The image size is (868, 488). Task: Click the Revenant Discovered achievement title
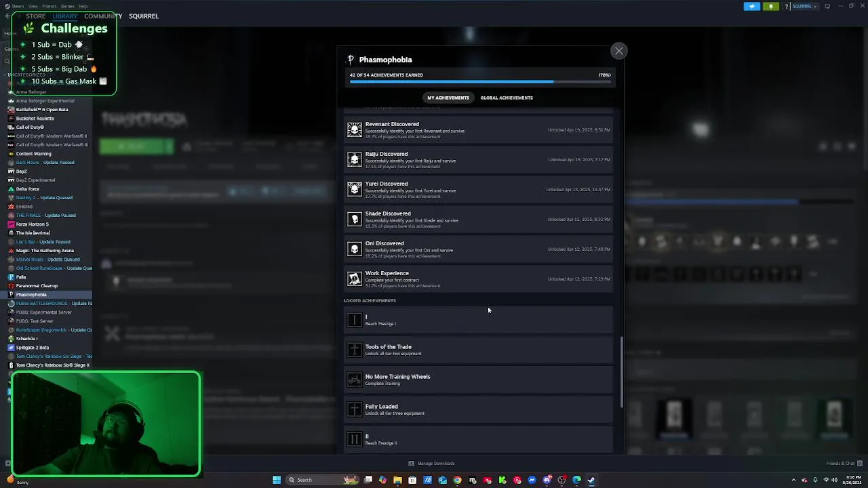coord(392,124)
